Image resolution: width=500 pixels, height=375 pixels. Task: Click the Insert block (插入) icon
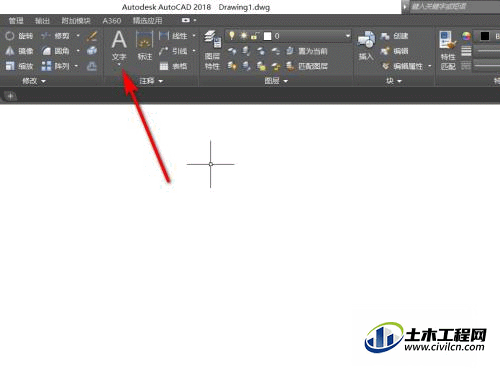[x=366, y=45]
